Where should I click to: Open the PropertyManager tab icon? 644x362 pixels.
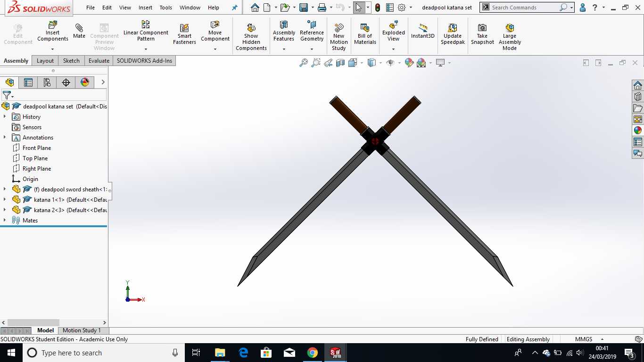pos(28,82)
